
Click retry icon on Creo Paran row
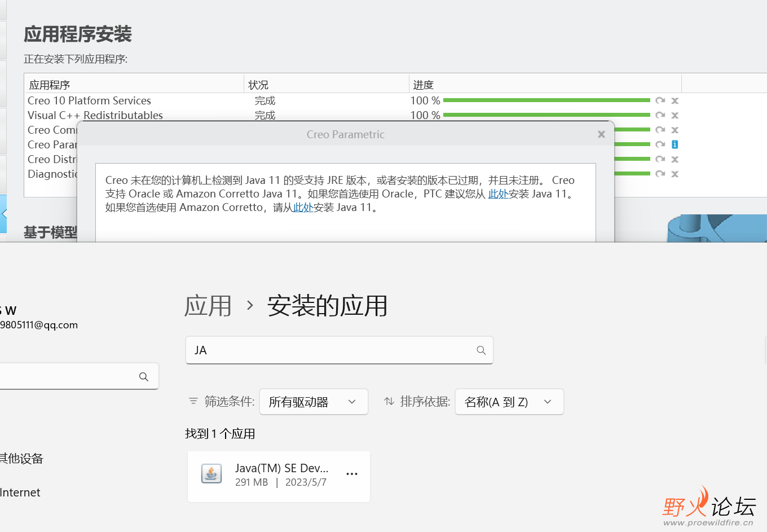point(660,144)
